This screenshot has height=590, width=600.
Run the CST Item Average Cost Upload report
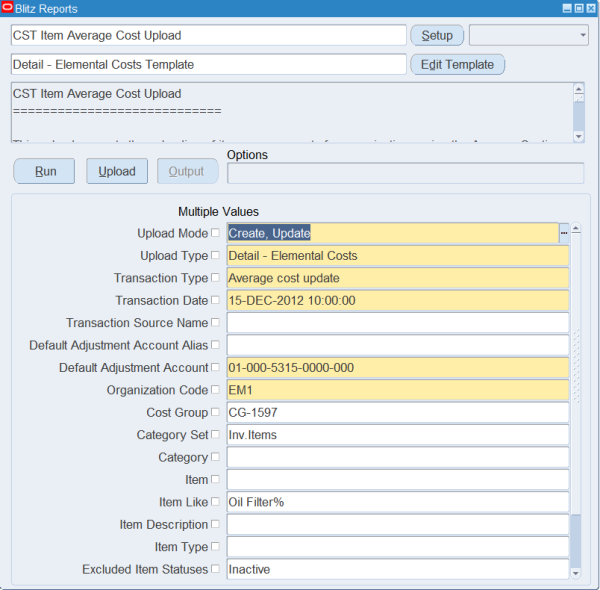[x=44, y=171]
